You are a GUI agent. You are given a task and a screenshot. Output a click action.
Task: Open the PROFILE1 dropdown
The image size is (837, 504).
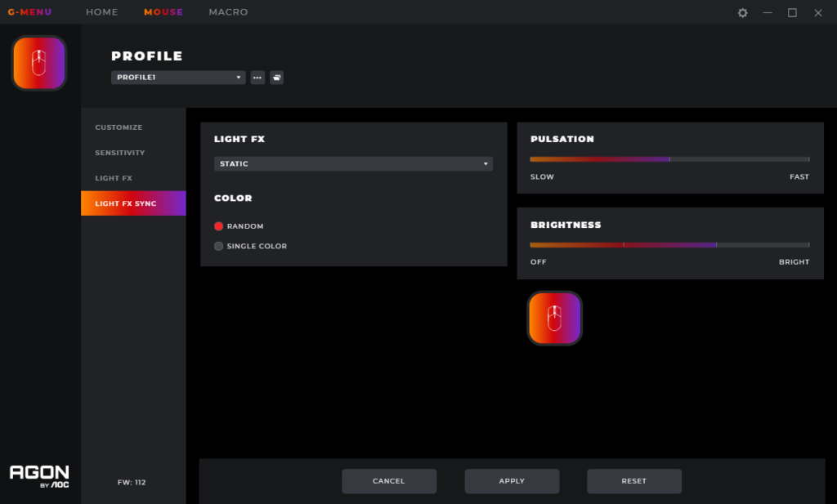[x=178, y=78]
